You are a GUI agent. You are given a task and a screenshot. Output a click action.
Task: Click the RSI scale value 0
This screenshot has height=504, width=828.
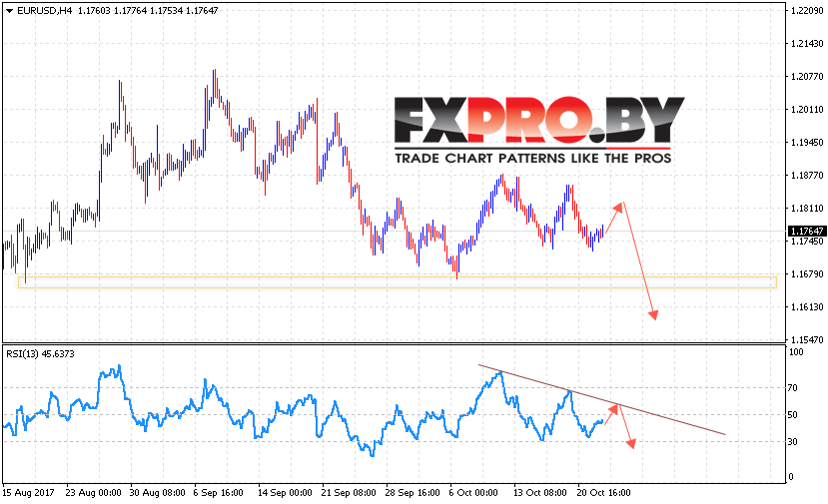pos(790,477)
